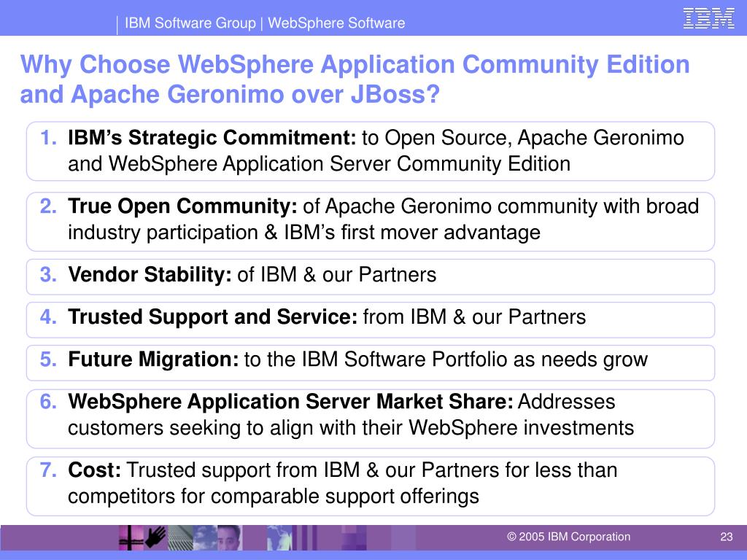Viewport: 747px width, 560px height.
Task: Click text 'competitors for comparable support offerings'
Action: 274,496
